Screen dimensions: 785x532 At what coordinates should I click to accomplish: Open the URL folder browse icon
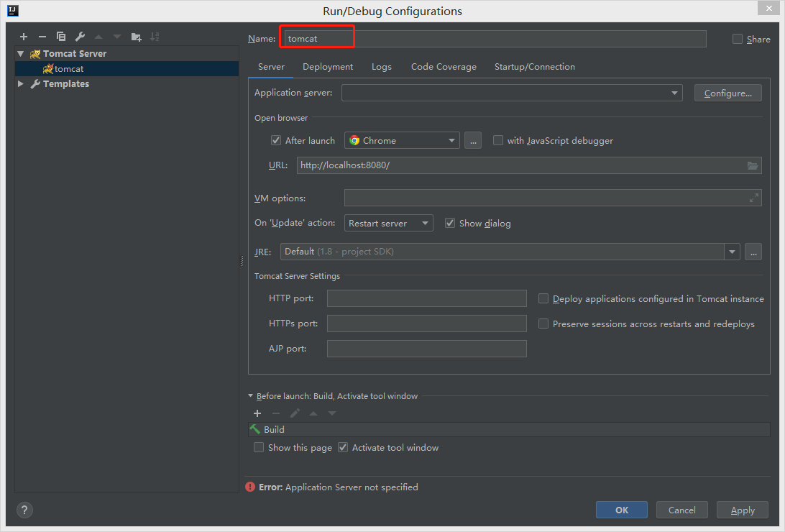click(x=753, y=165)
